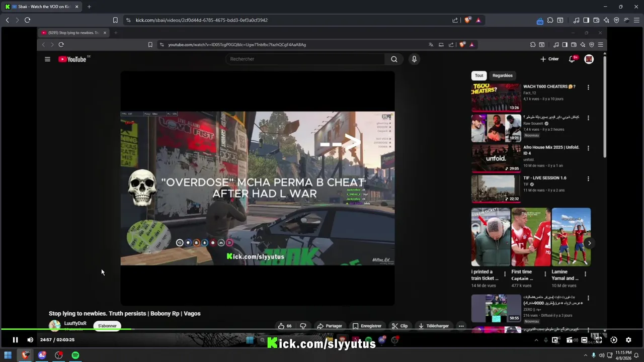Open more actions under the YouTube video
The image size is (644, 362).
click(461, 326)
